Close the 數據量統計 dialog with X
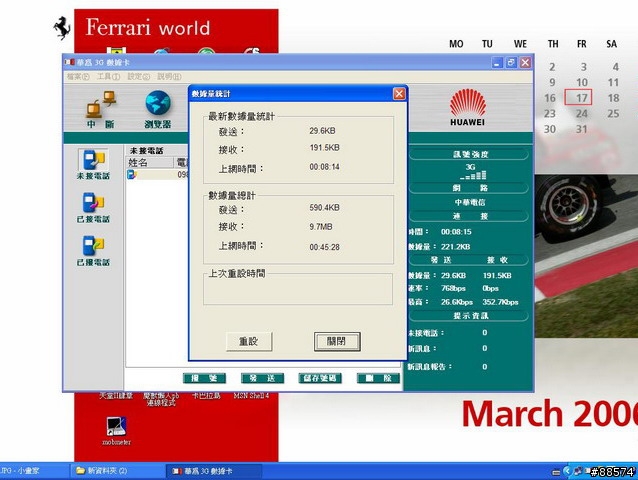Viewport: 638px width, 480px height. click(x=399, y=94)
